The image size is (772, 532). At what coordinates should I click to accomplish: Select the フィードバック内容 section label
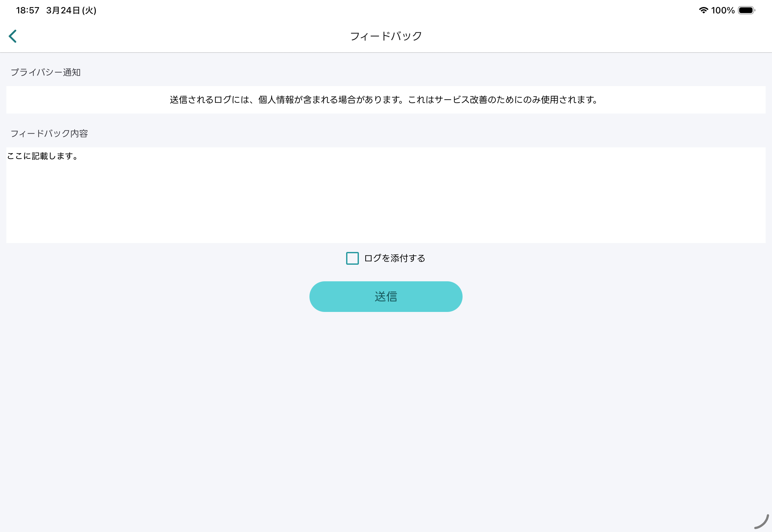(x=49, y=134)
